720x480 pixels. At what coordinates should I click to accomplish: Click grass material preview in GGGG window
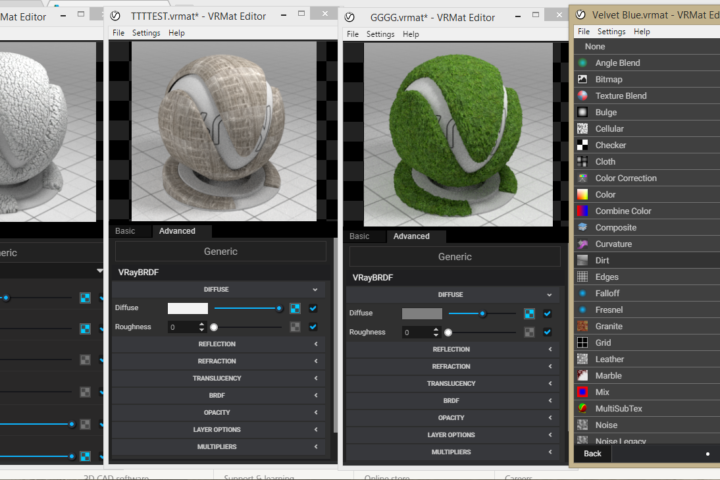458,135
